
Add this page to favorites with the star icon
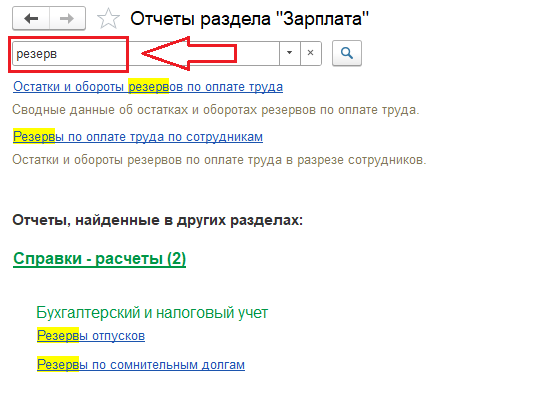click(x=108, y=18)
